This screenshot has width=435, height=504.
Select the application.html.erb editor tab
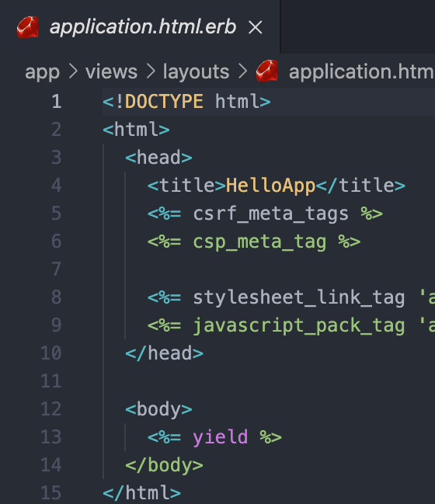click(140, 27)
